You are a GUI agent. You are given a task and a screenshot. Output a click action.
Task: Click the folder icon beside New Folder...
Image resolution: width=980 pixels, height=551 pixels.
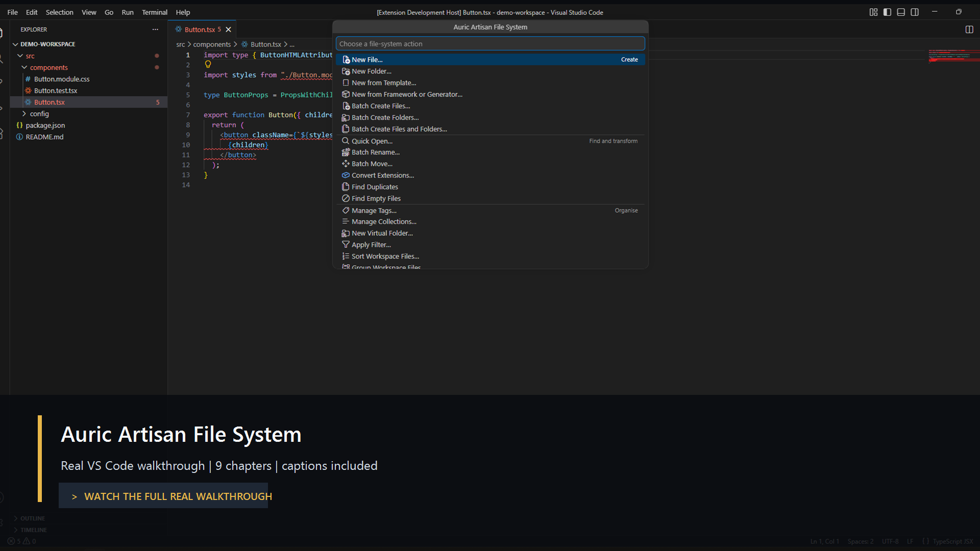pyautogui.click(x=346, y=71)
